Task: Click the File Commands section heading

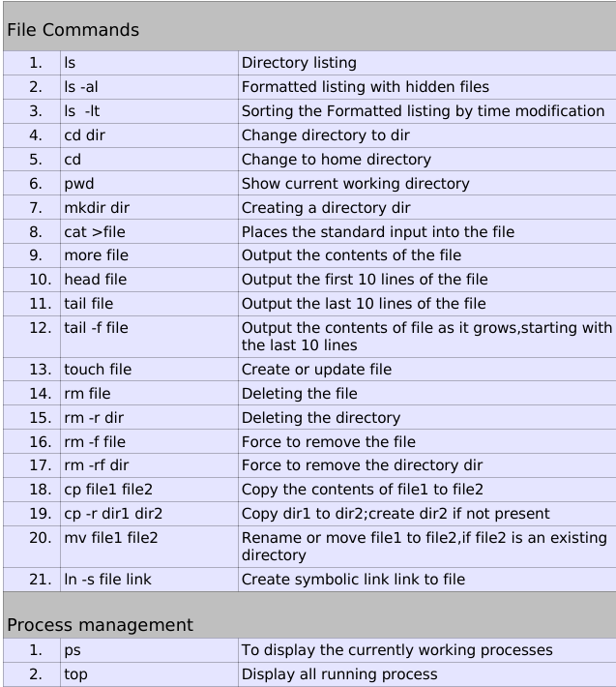Action: tap(73, 29)
